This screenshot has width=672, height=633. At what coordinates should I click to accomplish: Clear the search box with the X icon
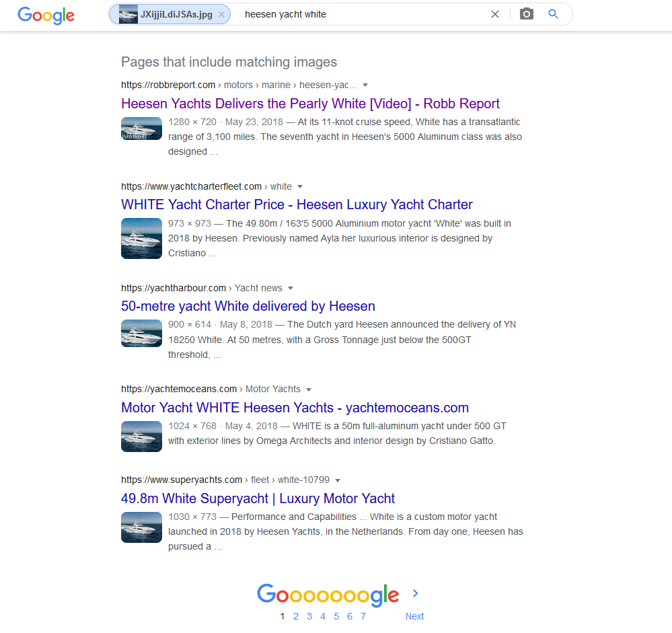click(495, 15)
